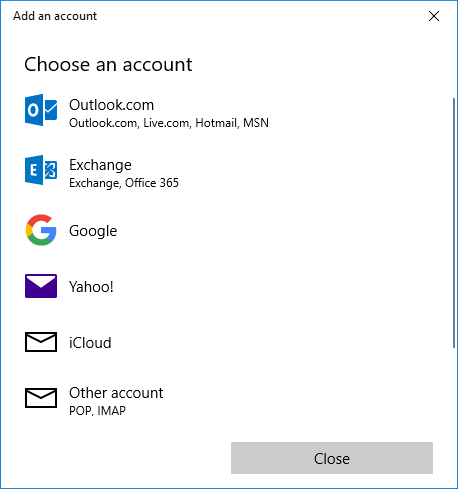
Task: Click the account list vertical scrollbar
Action: 454,223
